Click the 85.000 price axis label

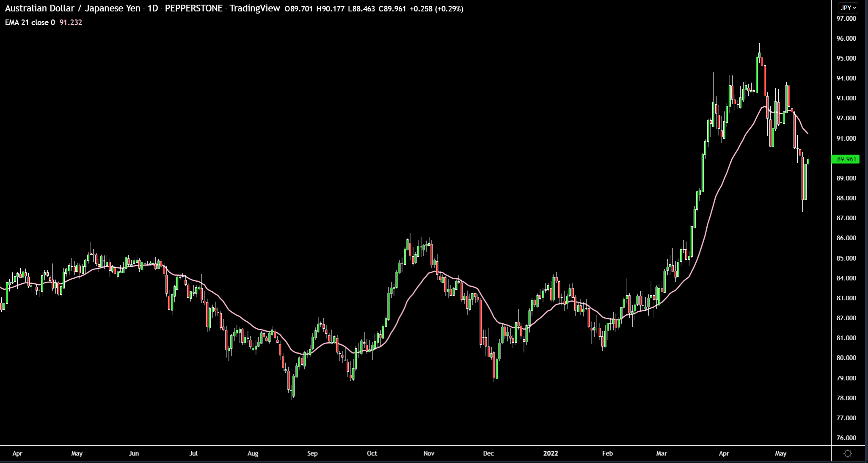coord(846,258)
